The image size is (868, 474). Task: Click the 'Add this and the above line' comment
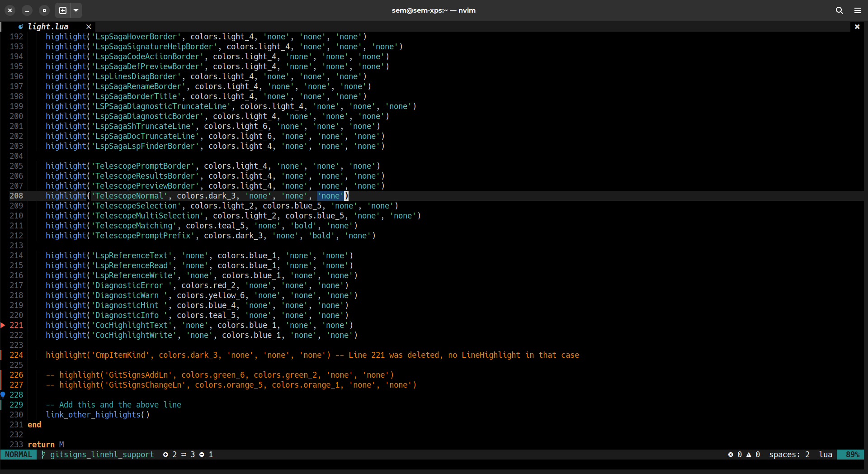[113, 405]
